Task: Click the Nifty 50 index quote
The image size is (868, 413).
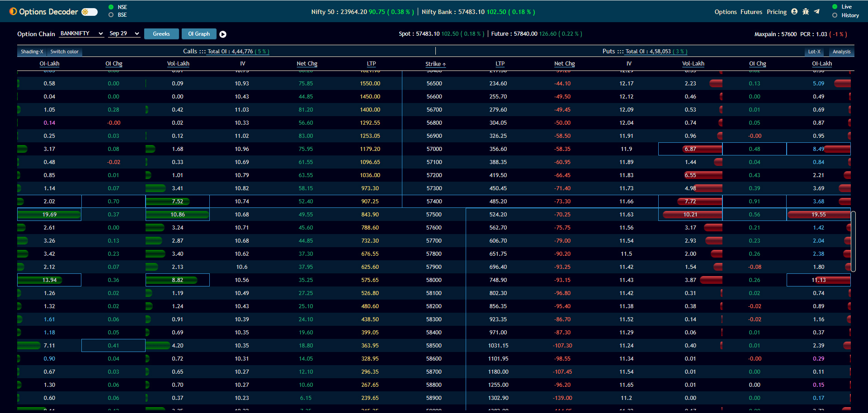Action: [363, 12]
